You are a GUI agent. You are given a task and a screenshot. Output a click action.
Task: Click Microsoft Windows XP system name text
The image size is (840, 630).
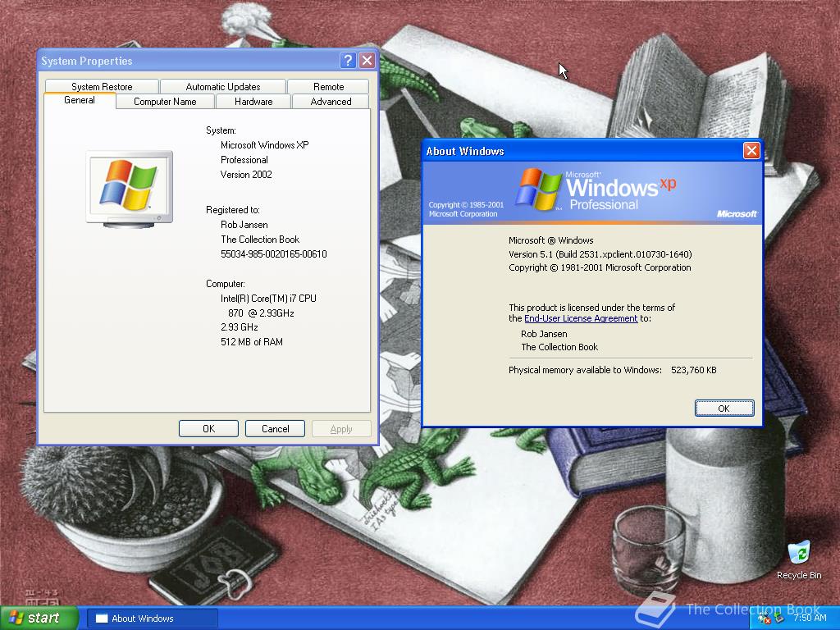coord(265,145)
